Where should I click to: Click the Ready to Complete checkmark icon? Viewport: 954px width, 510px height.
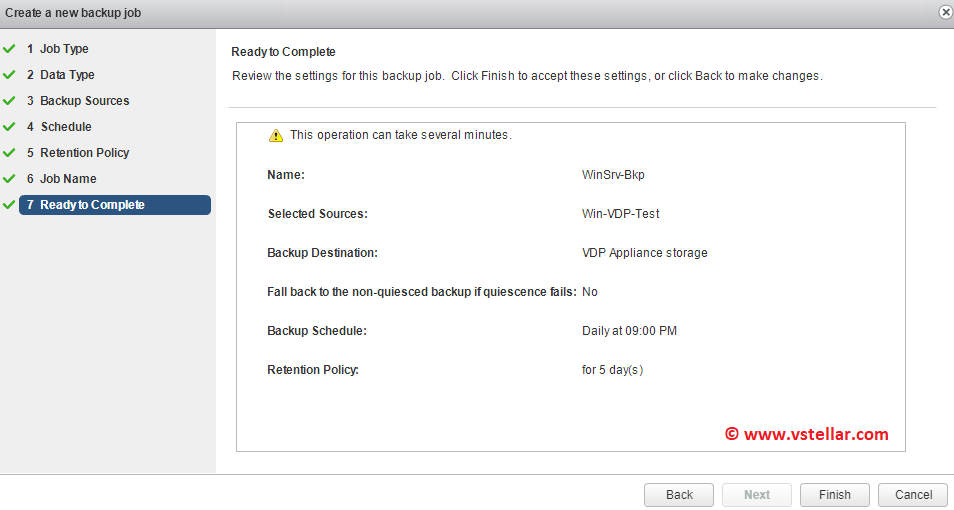pyautogui.click(x=9, y=204)
